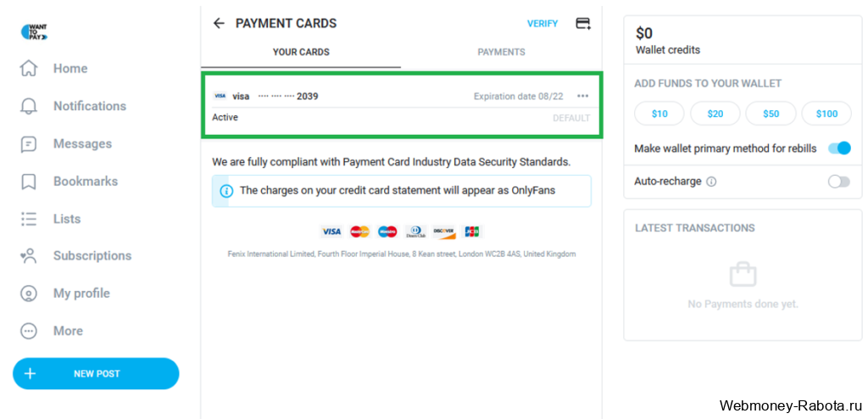868x419 pixels.
Task: Click the back arrow beside Payment Cards
Action: [219, 23]
